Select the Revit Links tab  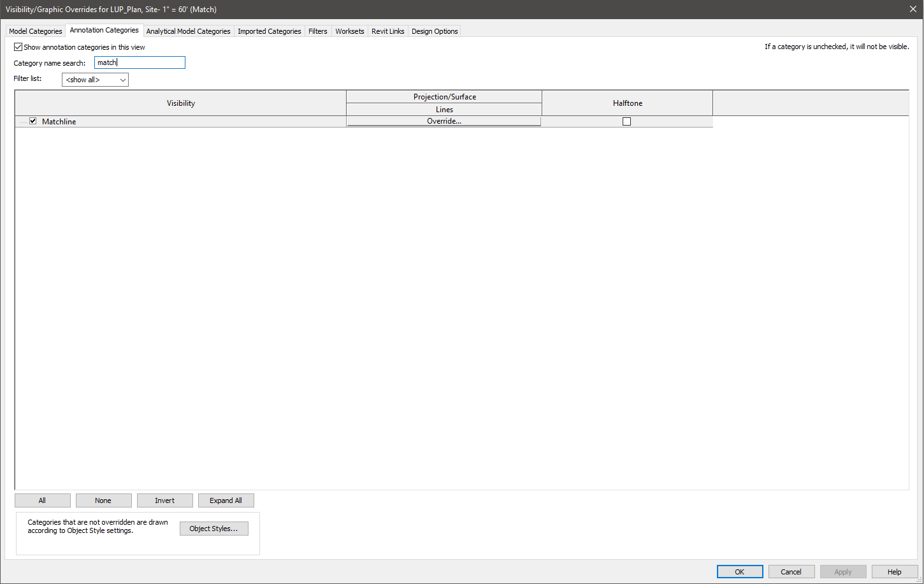(387, 31)
